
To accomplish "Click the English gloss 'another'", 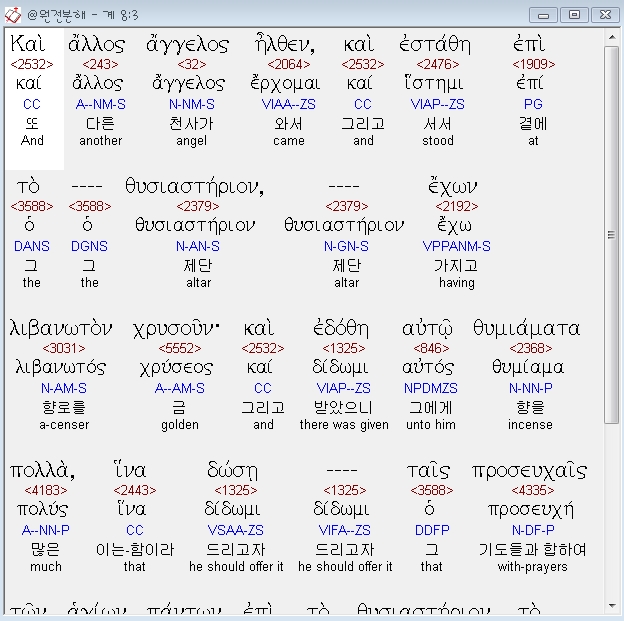I will pyautogui.click(x=100, y=141).
